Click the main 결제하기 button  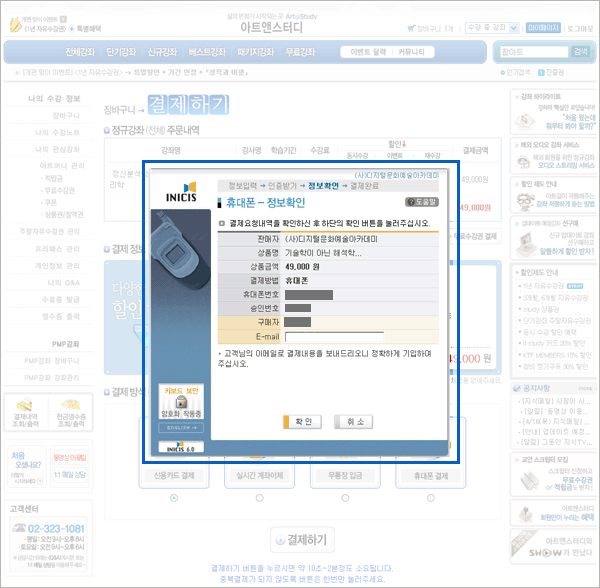click(302, 540)
